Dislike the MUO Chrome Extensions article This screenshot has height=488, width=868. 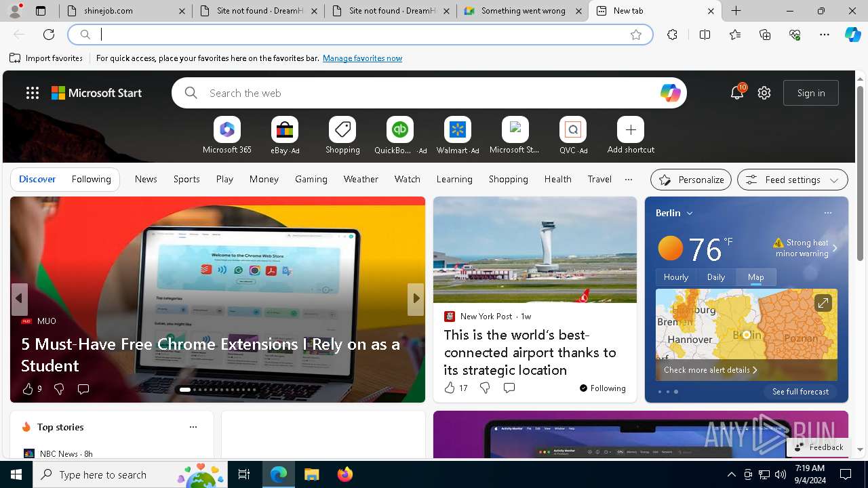59,388
